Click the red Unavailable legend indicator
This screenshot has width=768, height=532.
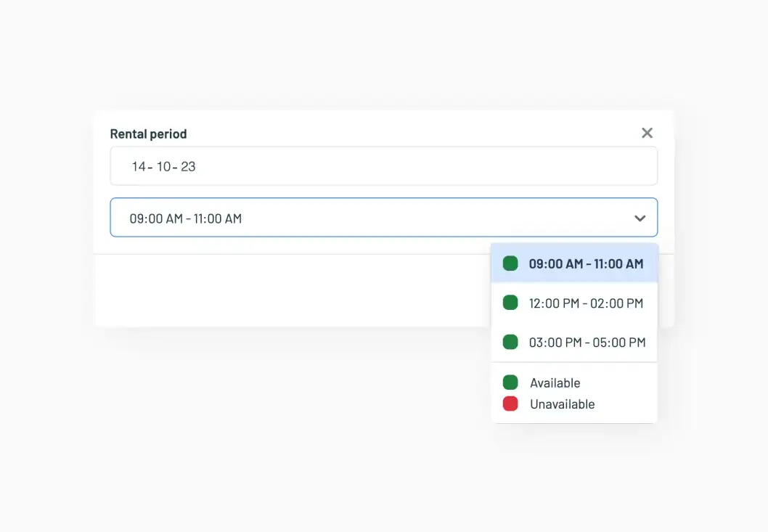pyautogui.click(x=510, y=404)
